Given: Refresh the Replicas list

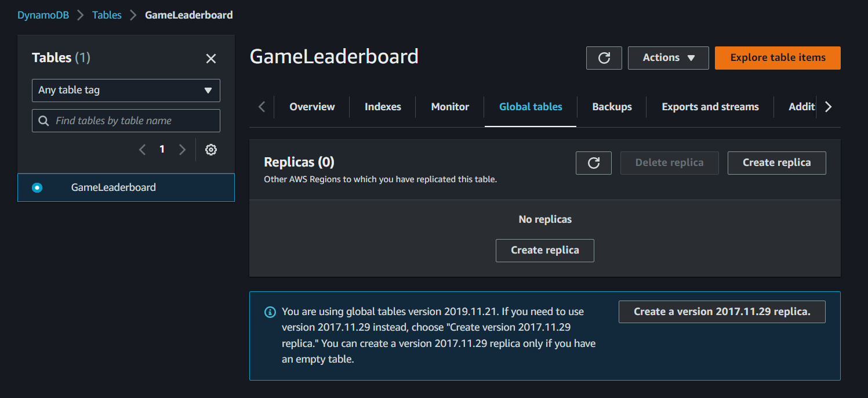Looking at the screenshot, I should coord(594,163).
